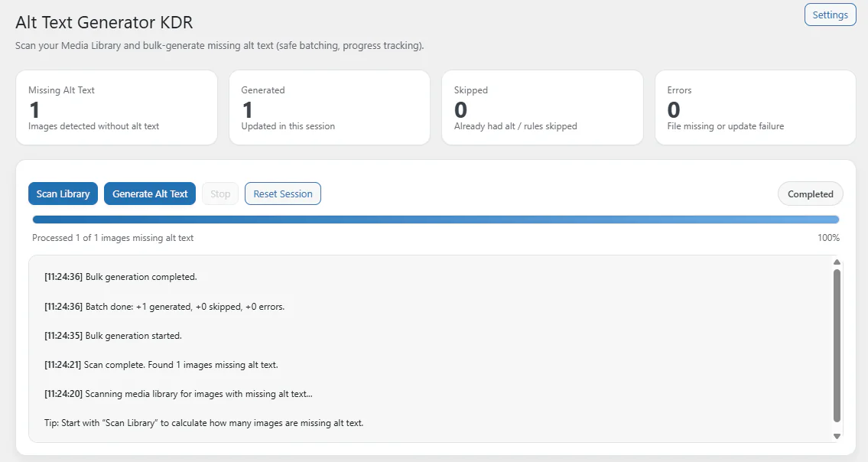
Task: Click the disabled Stop button
Action: pyautogui.click(x=220, y=194)
